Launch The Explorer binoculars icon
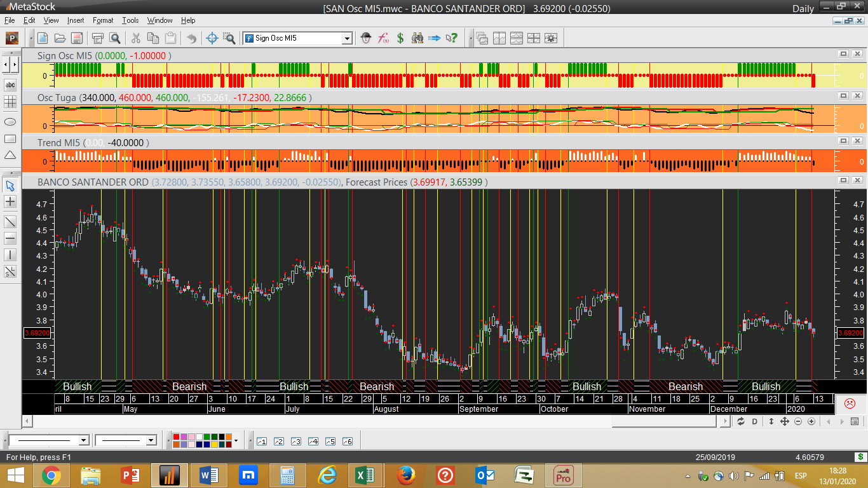The height and width of the screenshot is (488, 868). tap(417, 38)
